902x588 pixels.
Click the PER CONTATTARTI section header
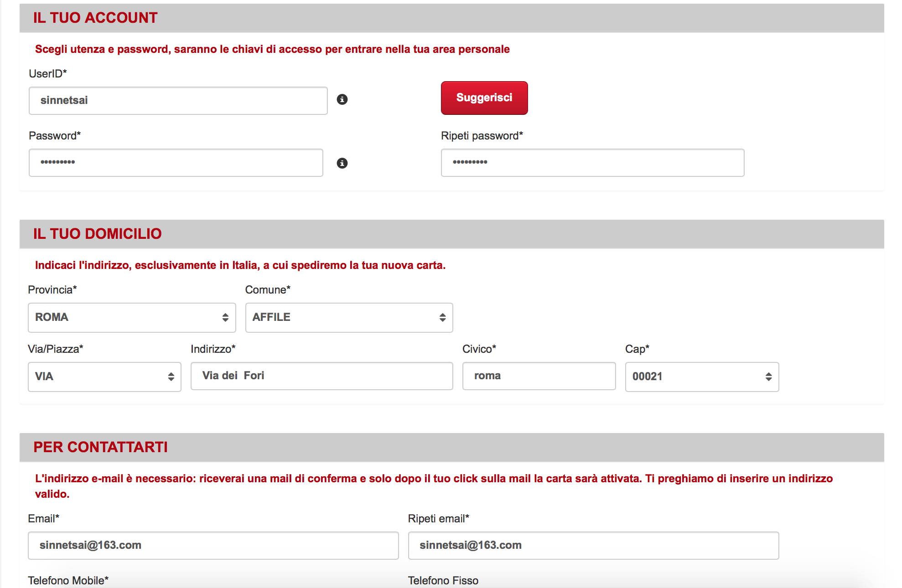tap(451, 447)
